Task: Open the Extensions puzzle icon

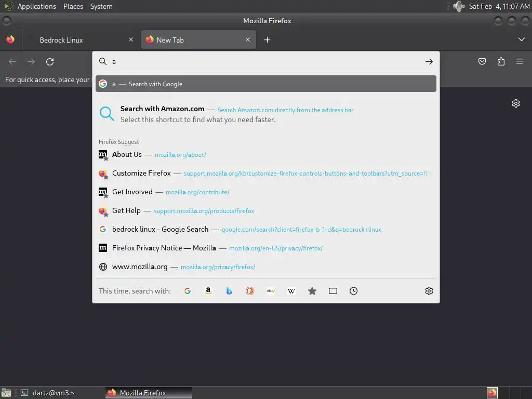Action: [x=501, y=61]
